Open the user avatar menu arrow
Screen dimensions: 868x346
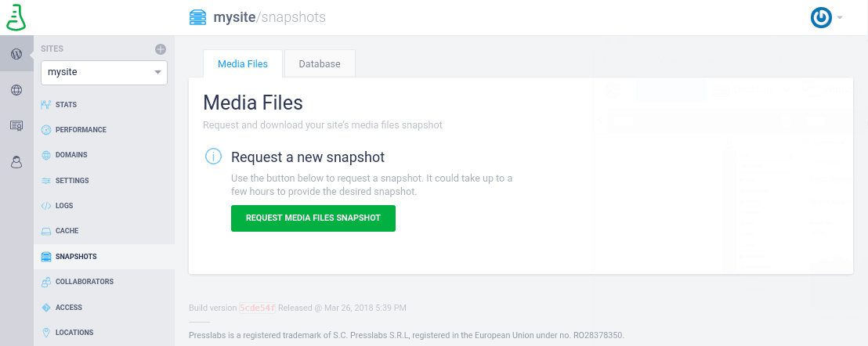click(x=840, y=18)
